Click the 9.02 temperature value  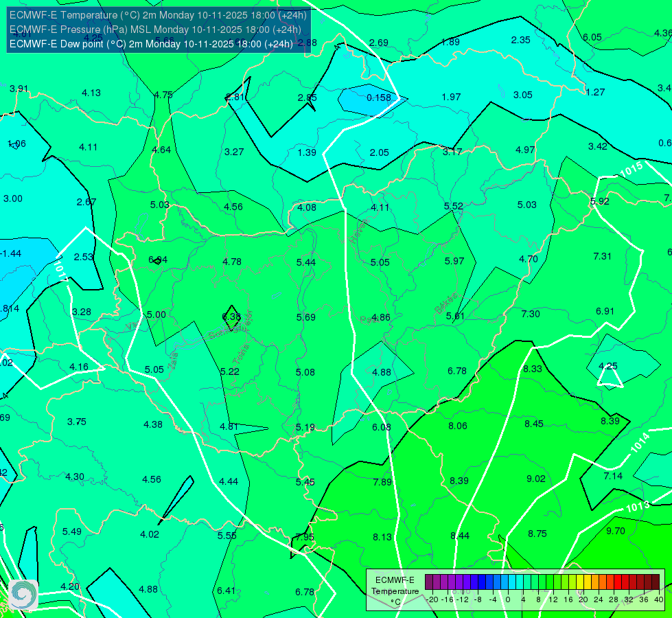tap(535, 479)
